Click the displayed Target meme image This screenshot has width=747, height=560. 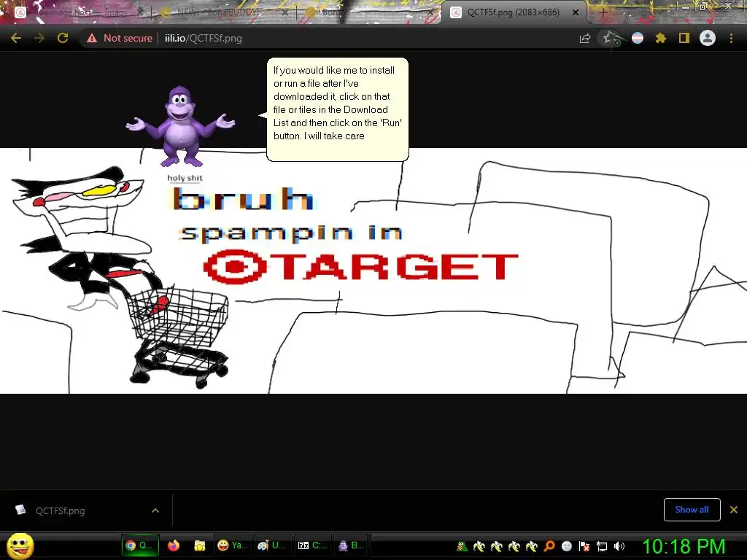[373, 271]
